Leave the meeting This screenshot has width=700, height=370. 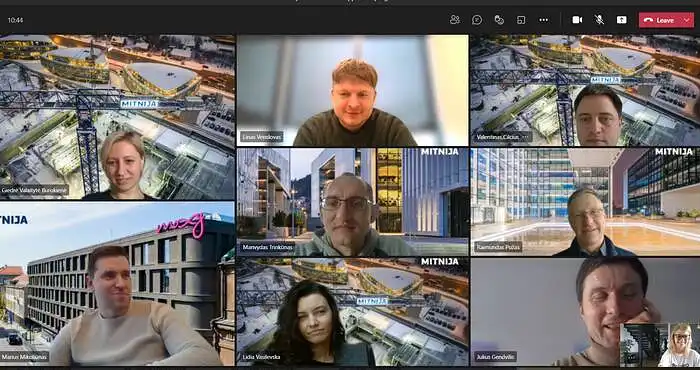click(659, 20)
